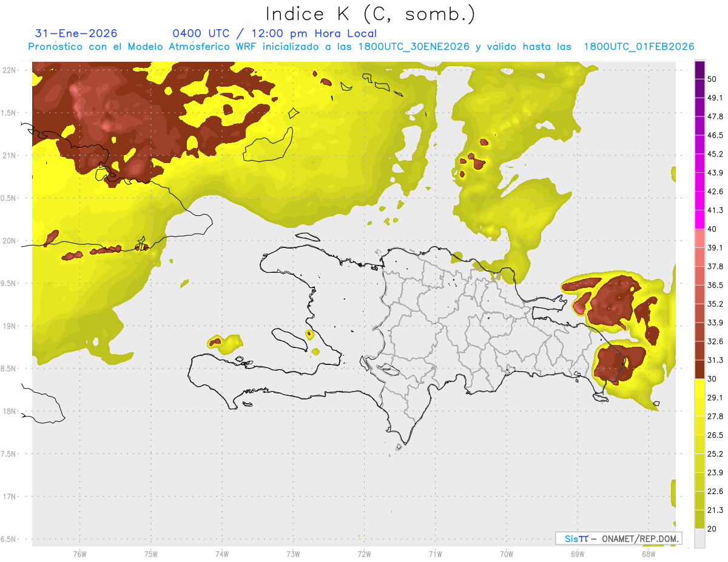Click the 'SisTT – ONAMET/REP.DOM.' credit box
The width and height of the screenshot is (728, 562).
(x=618, y=538)
